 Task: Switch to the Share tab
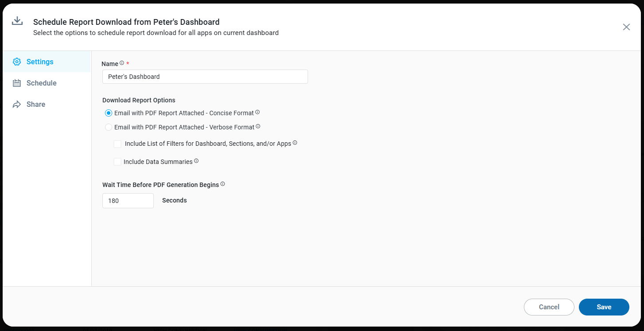[x=36, y=104]
